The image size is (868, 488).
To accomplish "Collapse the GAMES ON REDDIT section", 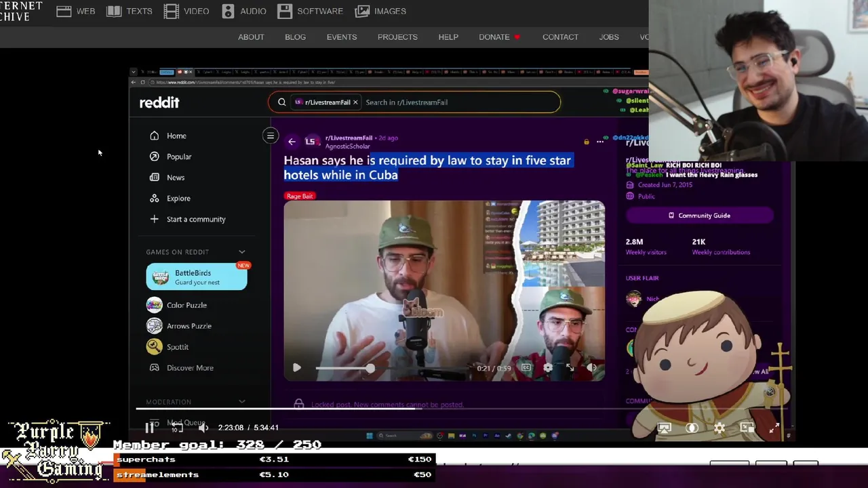I will (242, 252).
